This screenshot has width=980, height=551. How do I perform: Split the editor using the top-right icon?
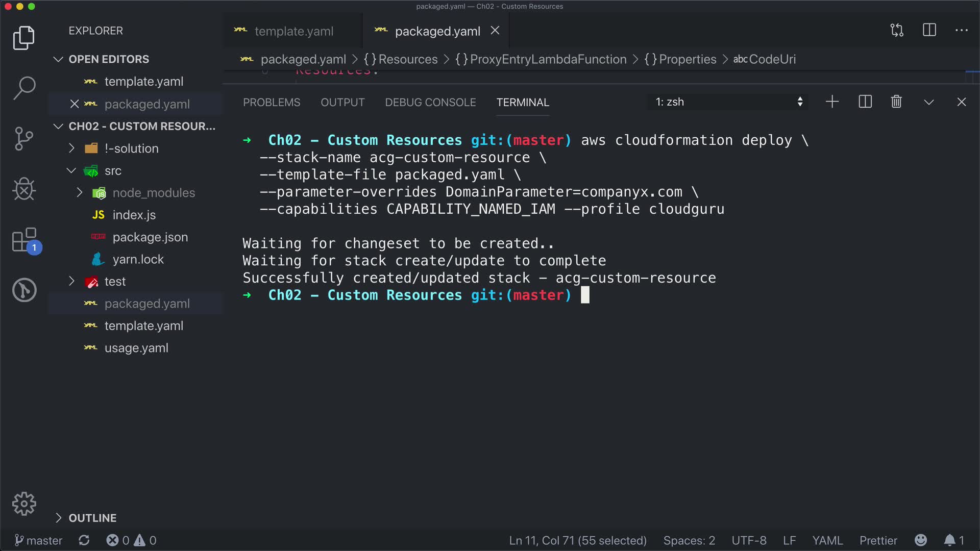click(929, 31)
